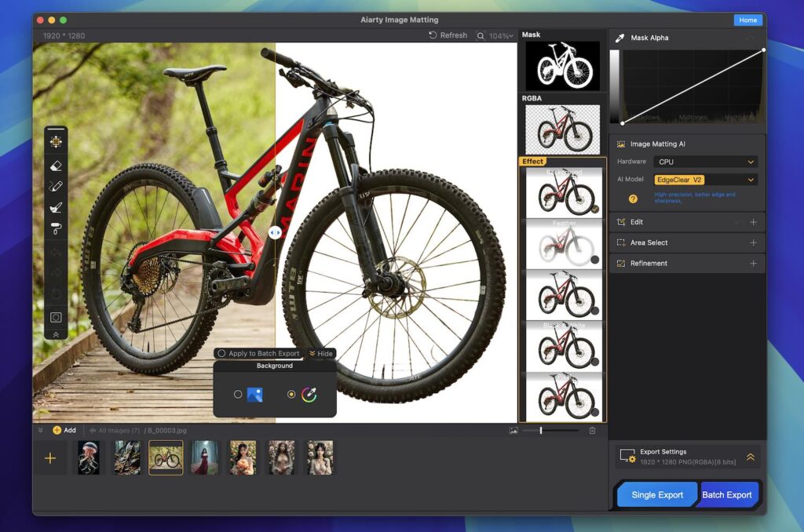Click the Area Select marquee icon
The width and height of the screenshot is (804, 532).
621,242
